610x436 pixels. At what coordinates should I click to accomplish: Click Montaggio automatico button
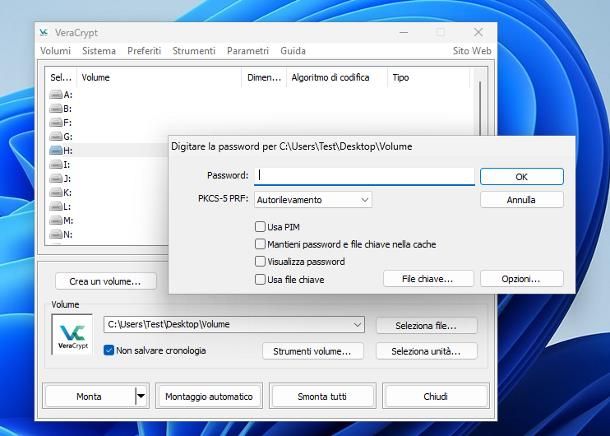coord(209,396)
